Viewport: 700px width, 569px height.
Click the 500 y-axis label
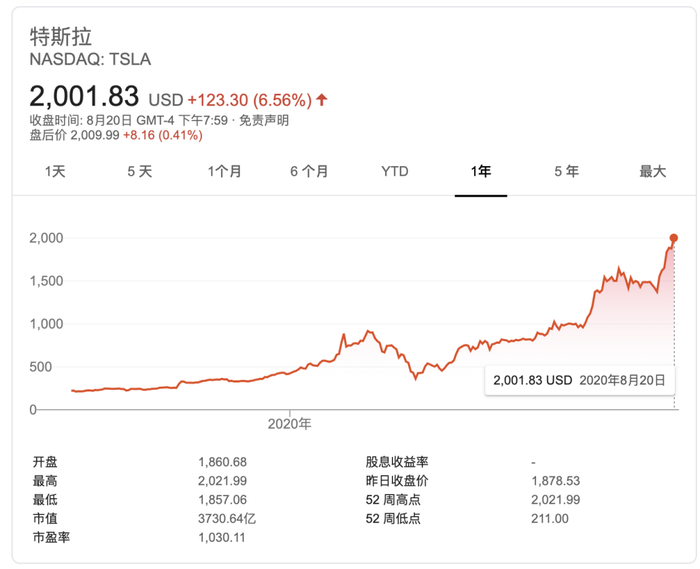pos(41,367)
